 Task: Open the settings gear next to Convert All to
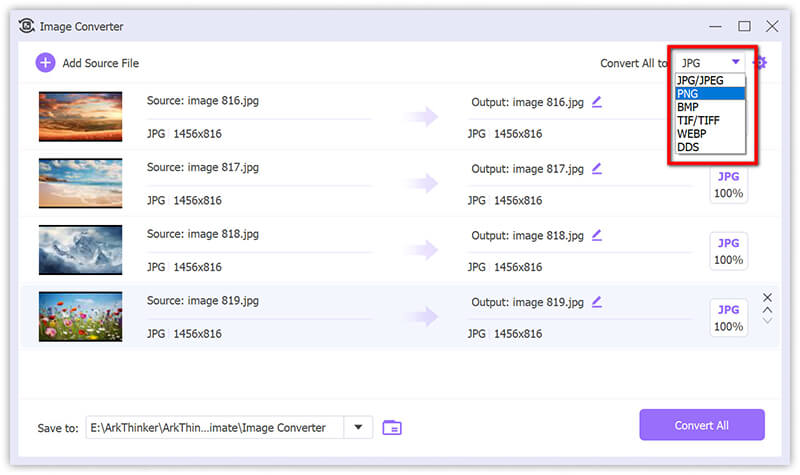[761, 63]
